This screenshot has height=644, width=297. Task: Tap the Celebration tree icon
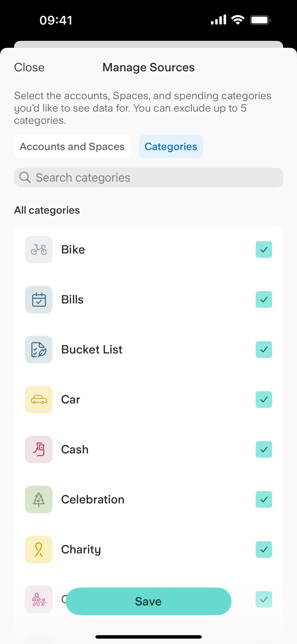[x=39, y=499]
